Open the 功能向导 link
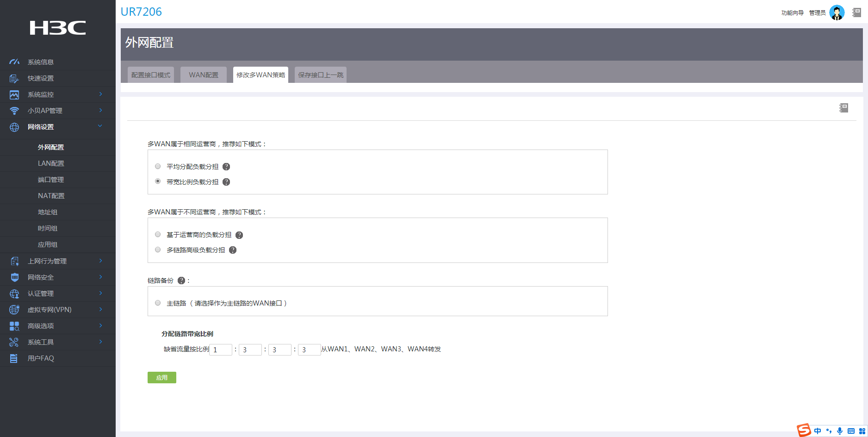868x437 pixels. click(792, 13)
